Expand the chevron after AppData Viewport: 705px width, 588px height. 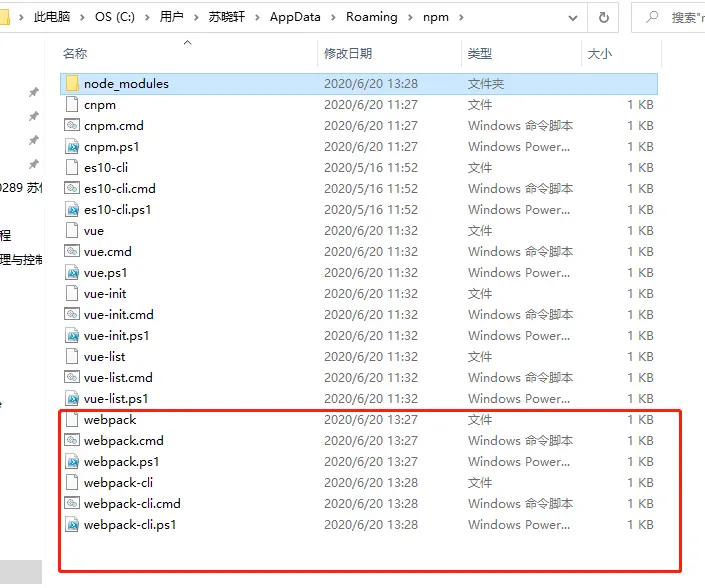pos(333,18)
